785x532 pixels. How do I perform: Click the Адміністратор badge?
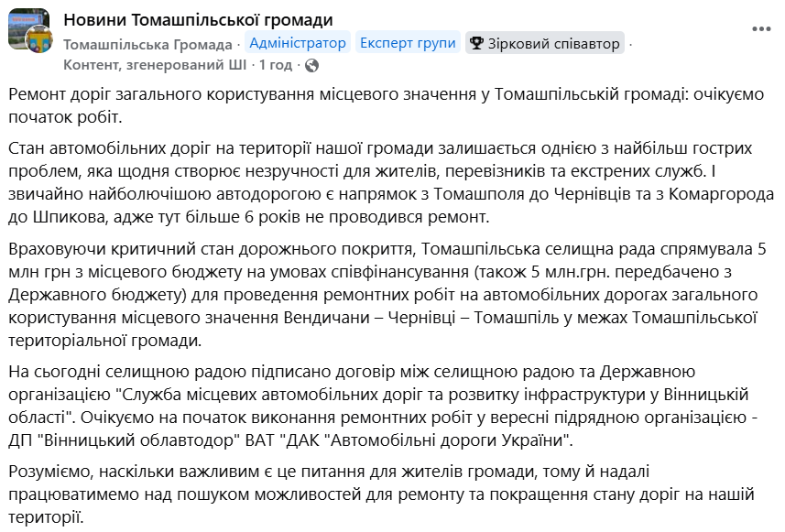tap(298, 43)
